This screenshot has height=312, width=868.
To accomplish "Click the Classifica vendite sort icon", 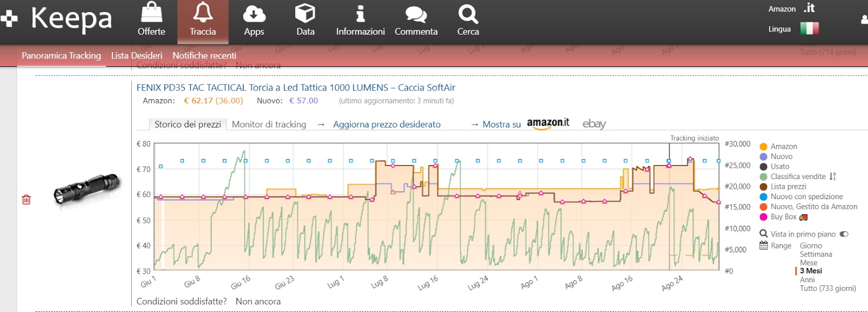I will point(833,176).
